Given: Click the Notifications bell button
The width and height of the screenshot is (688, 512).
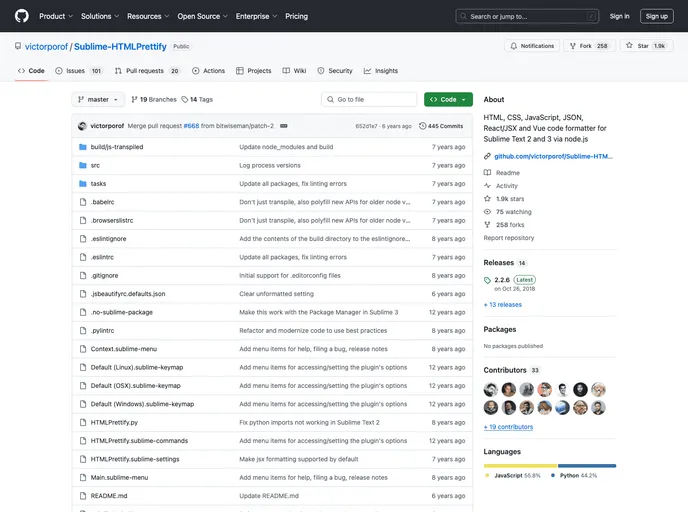Looking at the screenshot, I should click(532, 46).
